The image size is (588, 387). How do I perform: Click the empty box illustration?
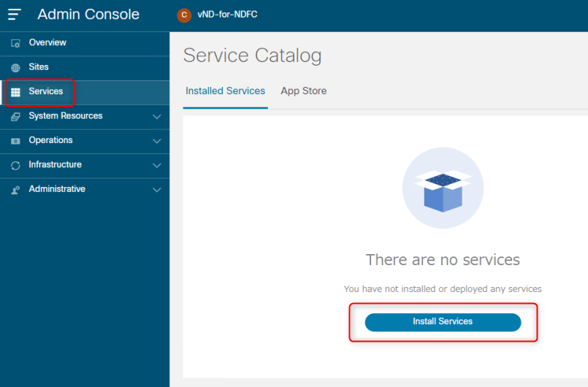coord(443,188)
